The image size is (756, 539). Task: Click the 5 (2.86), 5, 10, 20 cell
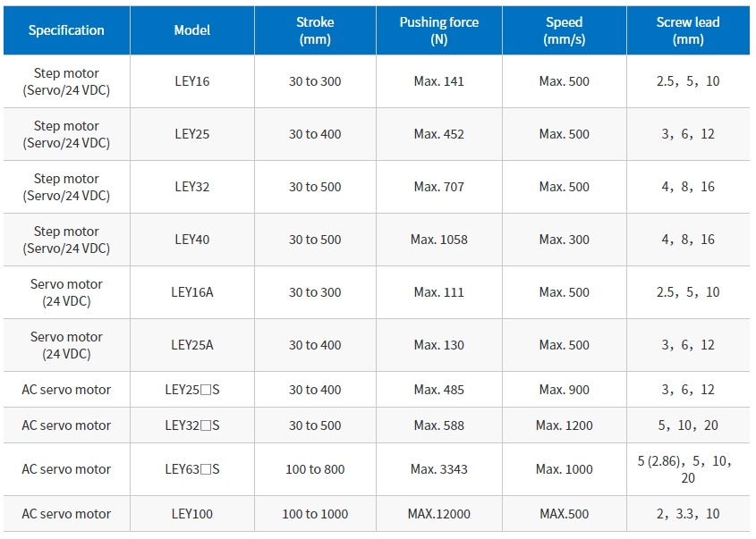689,469
